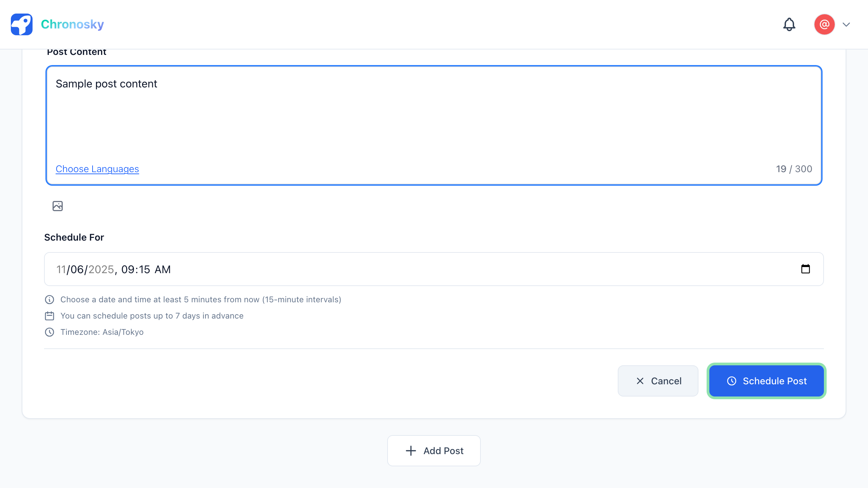Click the Add Post button
Screen dimensions: 868x488
434,451
